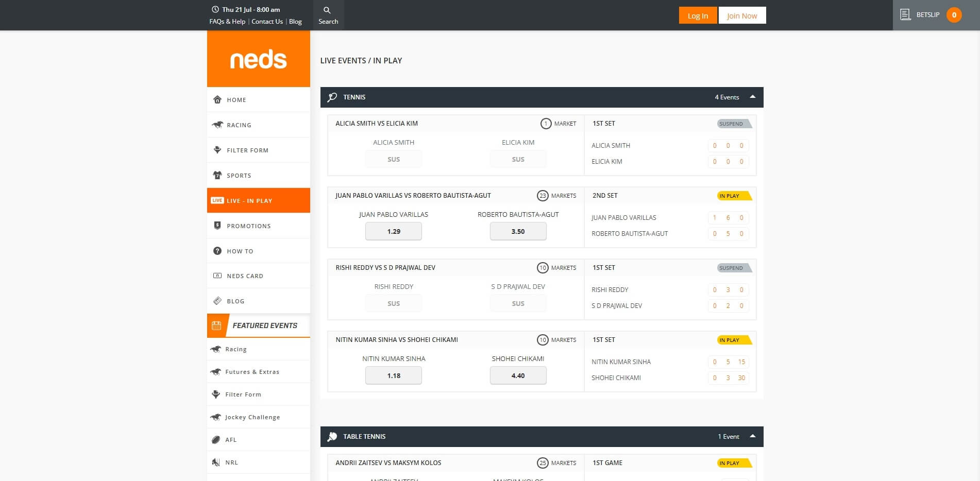Open the Betslip icon in header
The height and width of the screenshot is (481, 980).
click(905, 15)
